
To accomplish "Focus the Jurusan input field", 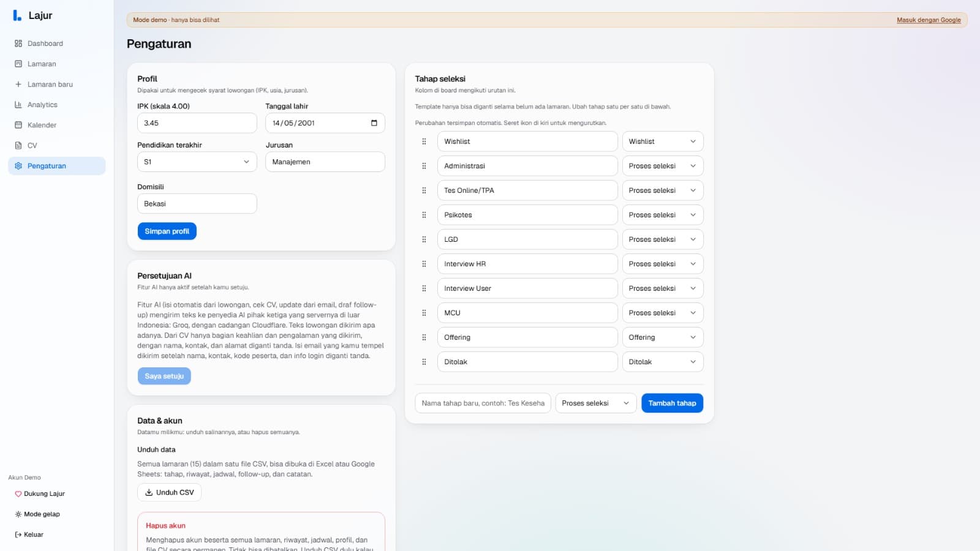I will (325, 162).
